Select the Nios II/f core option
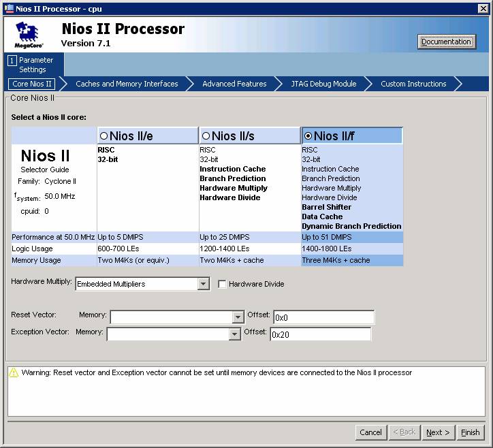 click(308, 136)
